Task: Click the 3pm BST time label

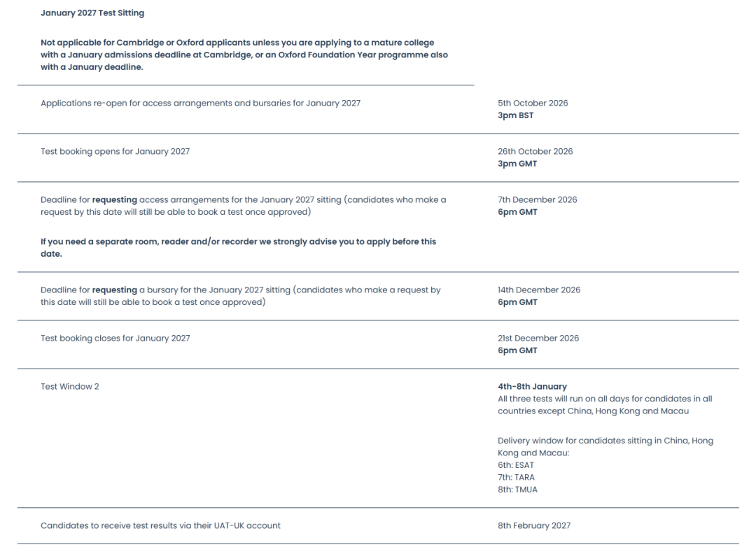Action: 515,115
